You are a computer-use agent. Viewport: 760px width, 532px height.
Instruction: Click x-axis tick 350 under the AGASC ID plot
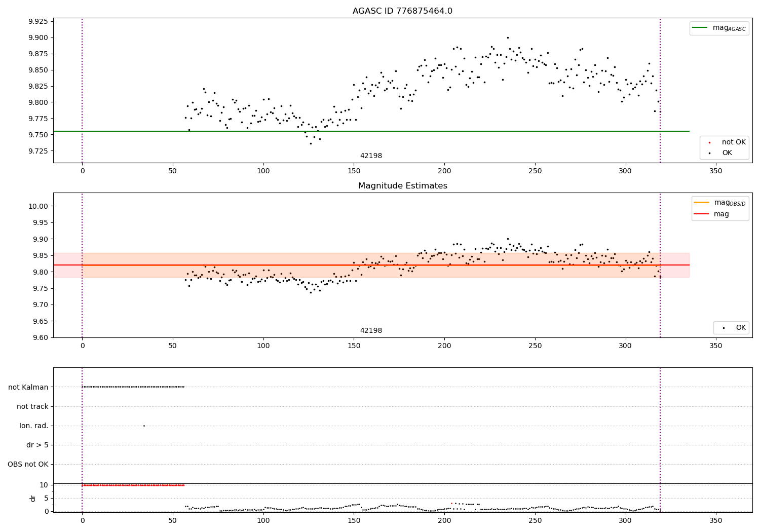tap(716, 171)
